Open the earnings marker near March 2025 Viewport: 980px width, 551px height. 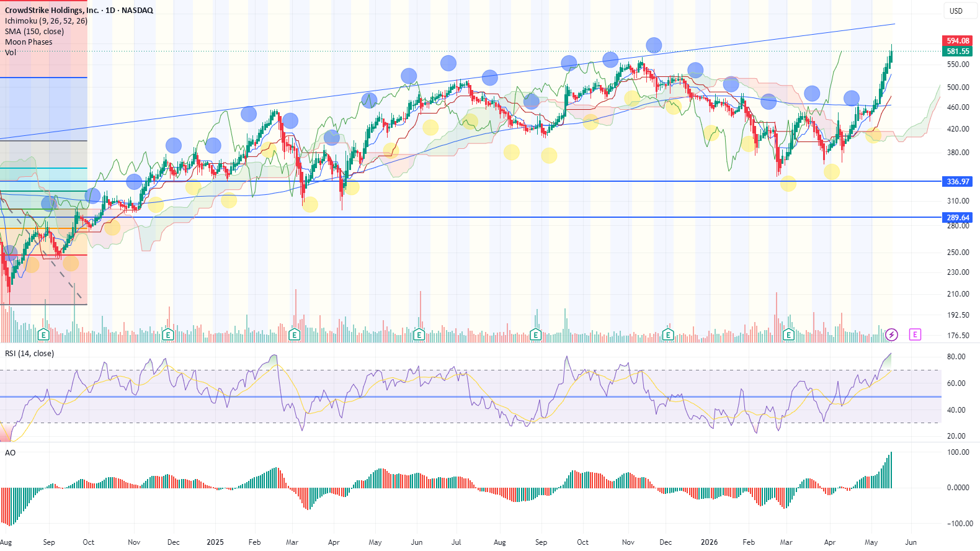tap(295, 334)
